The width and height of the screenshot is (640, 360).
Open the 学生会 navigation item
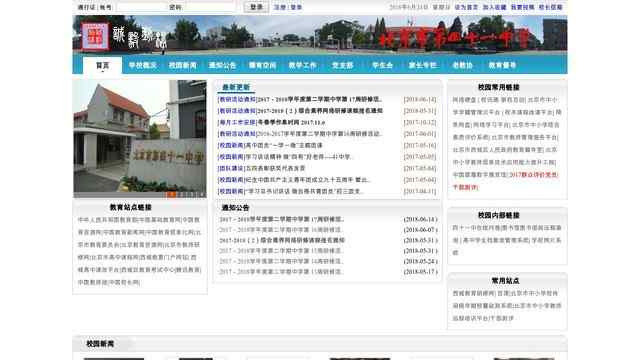pos(382,65)
